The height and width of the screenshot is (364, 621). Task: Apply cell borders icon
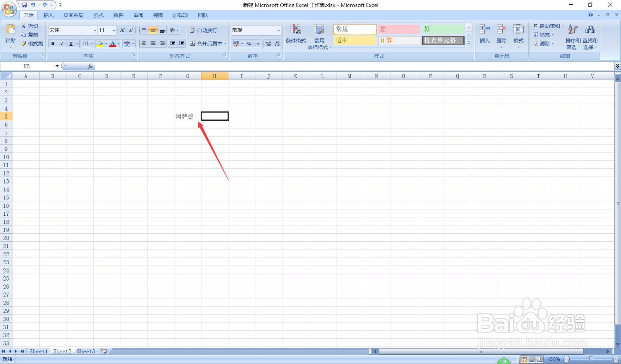[x=86, y=44]
